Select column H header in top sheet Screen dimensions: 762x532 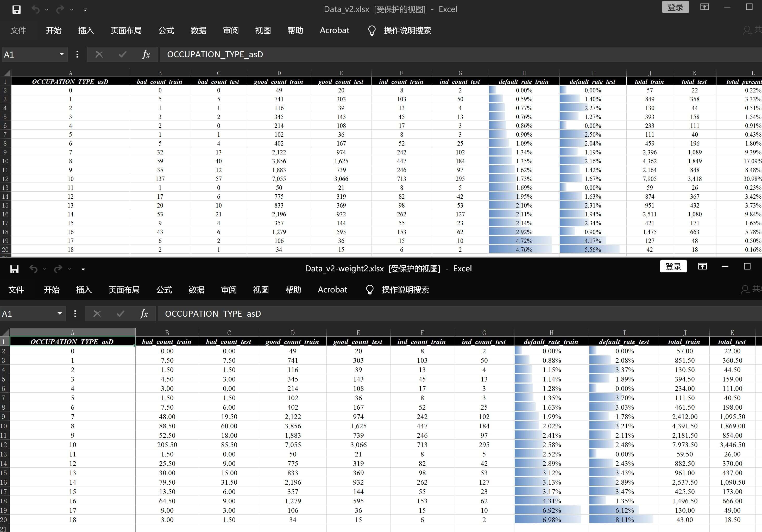(x=524, y=73)
